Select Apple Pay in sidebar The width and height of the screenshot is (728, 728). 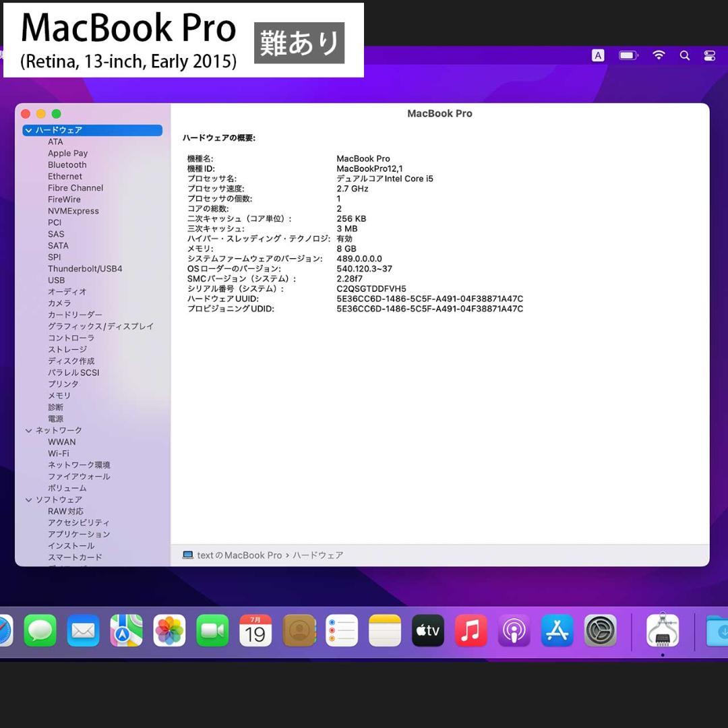tap(68, 153)
